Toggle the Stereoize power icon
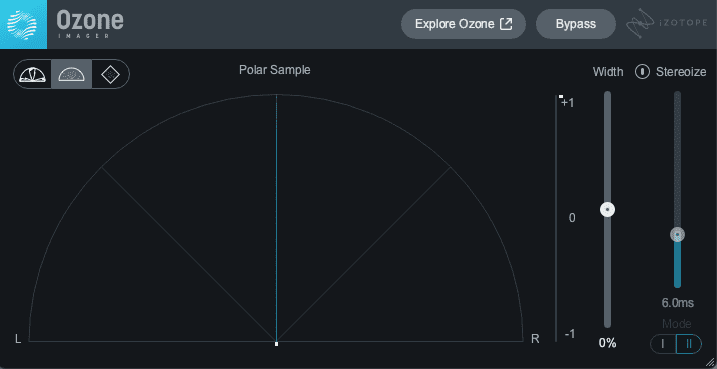The width and height of the screenshot is (717, 369). click(642, 72)
